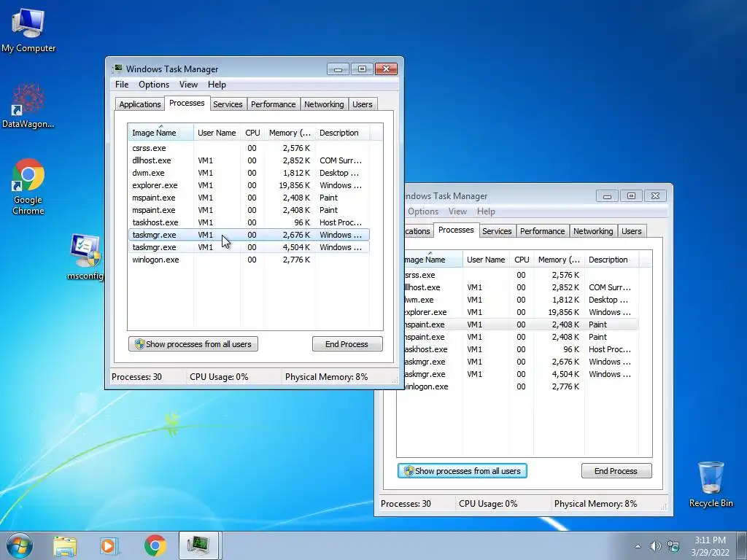747x560 pixels.
Task: Sort by User Name in back Task Manager
Action: [x=486, y=260]
